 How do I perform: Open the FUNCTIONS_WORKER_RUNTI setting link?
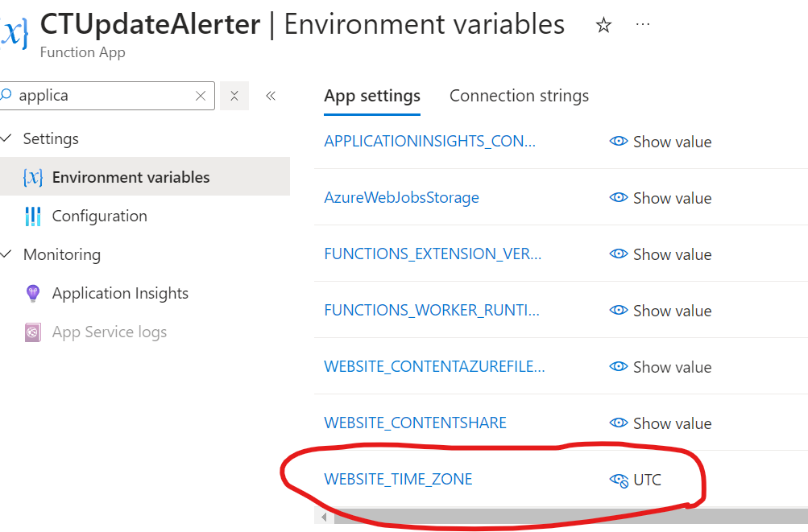pos(432,311)
